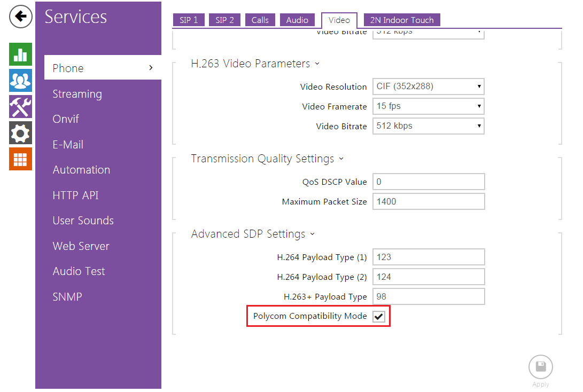The image size is (583, 392).
Task: Open the Status bar-chart icon
Action: 20,54
